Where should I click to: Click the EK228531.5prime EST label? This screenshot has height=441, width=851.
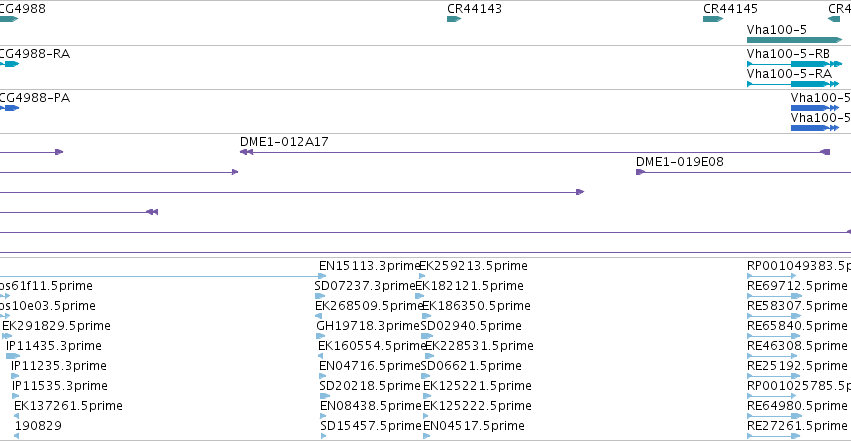point(479,346)
